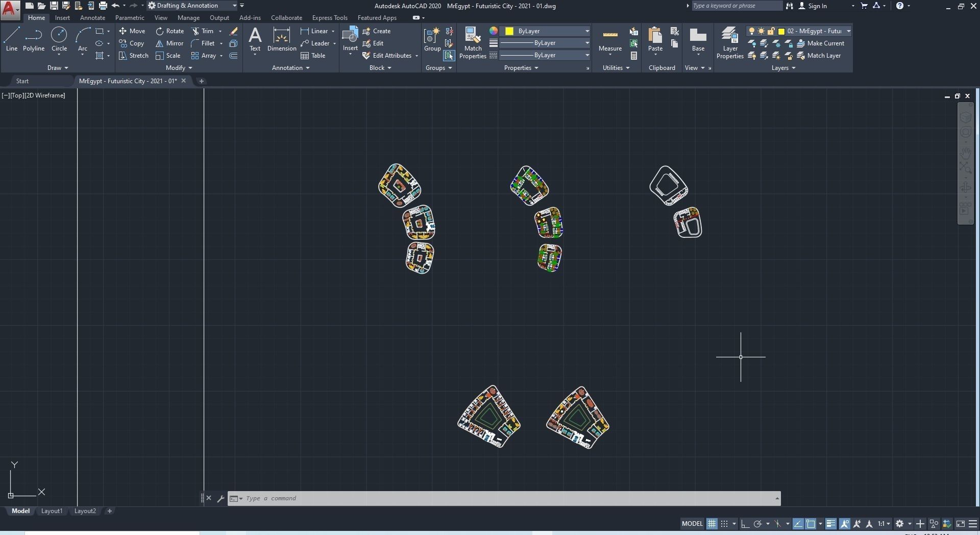Insert a Table annotation
Screen dimensions: 980x535
[313, 56]
